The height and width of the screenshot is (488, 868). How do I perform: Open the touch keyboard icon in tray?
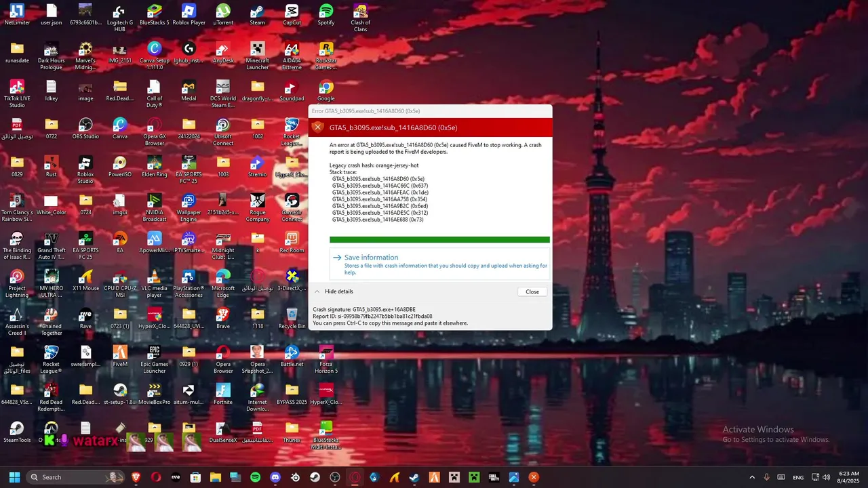click(781, 477)
